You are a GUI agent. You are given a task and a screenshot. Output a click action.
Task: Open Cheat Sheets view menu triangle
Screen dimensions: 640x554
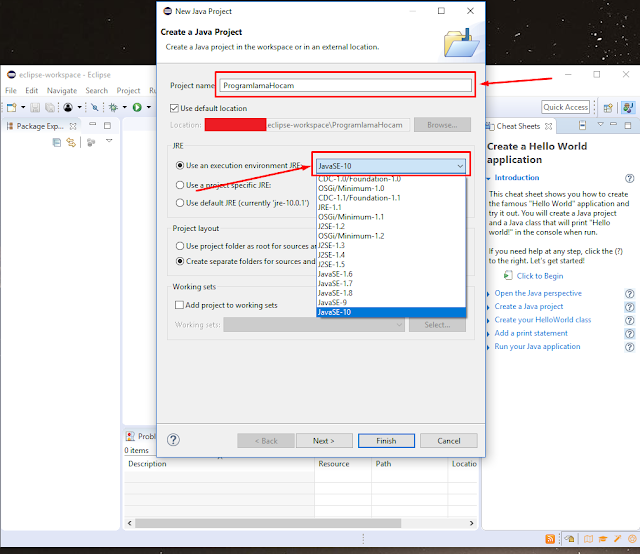[600, 124]
